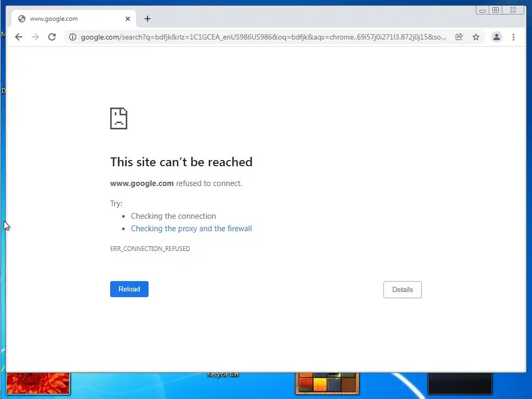Click the 'This site can't be reached' heading

point(181,162)
